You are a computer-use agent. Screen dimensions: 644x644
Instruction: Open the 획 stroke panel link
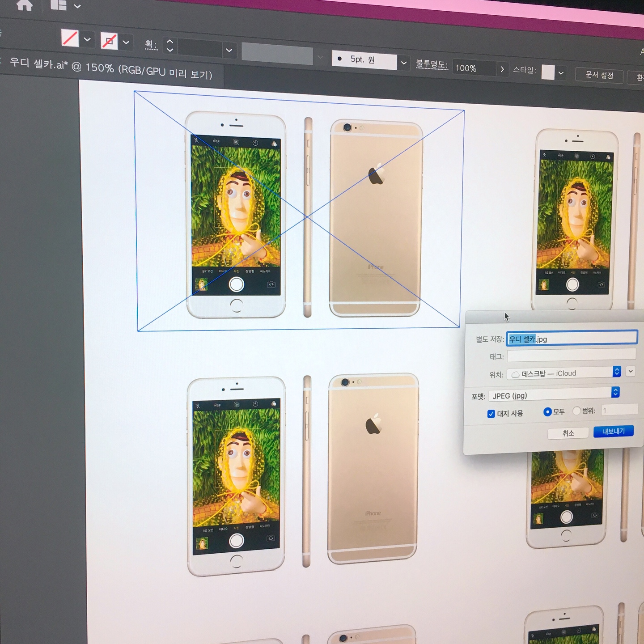pos(151,45)
